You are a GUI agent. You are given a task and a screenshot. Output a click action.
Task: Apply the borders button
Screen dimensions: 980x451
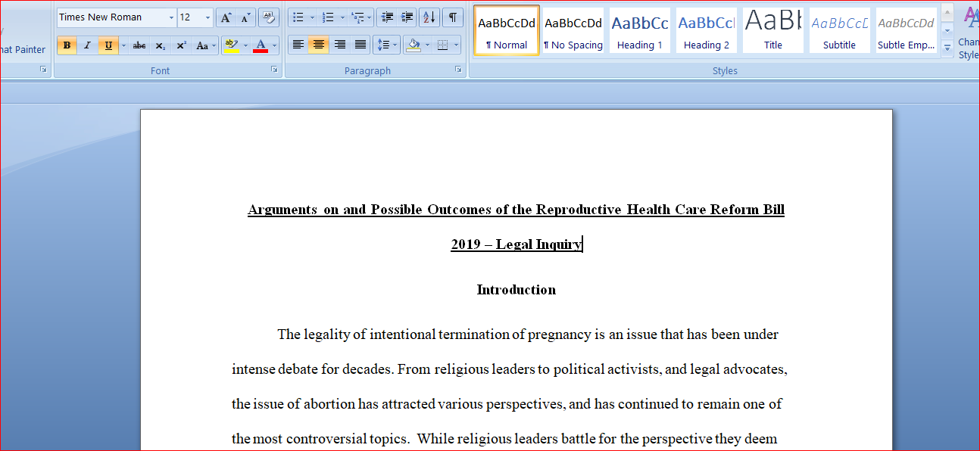coord(443,45)
